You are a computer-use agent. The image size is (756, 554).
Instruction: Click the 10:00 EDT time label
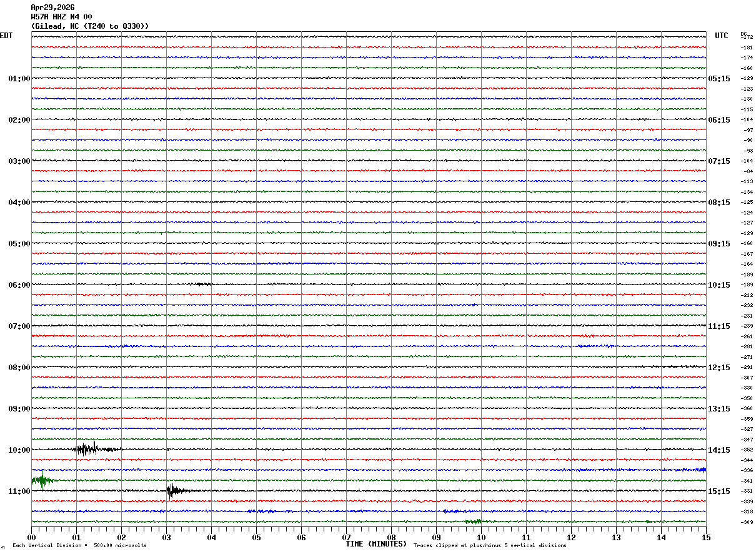pyautogui.click(x=19, y=450)
